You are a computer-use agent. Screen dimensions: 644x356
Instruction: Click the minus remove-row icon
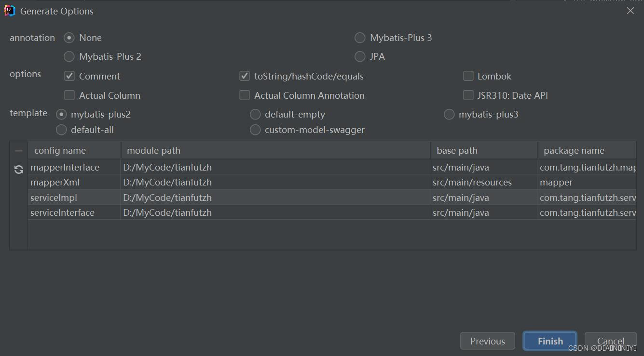[19, 151]
